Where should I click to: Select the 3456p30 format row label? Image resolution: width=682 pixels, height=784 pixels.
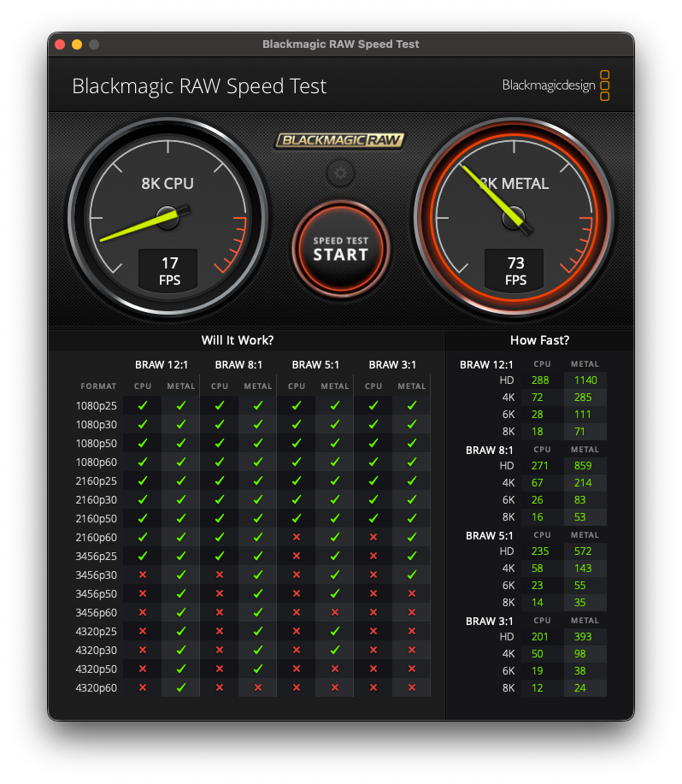(97, 575)
